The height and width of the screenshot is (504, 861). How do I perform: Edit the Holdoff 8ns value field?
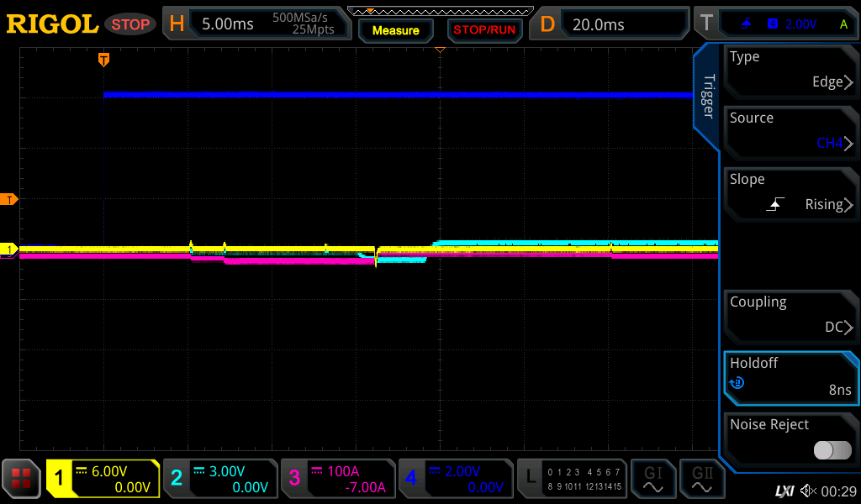pos(790,377)
